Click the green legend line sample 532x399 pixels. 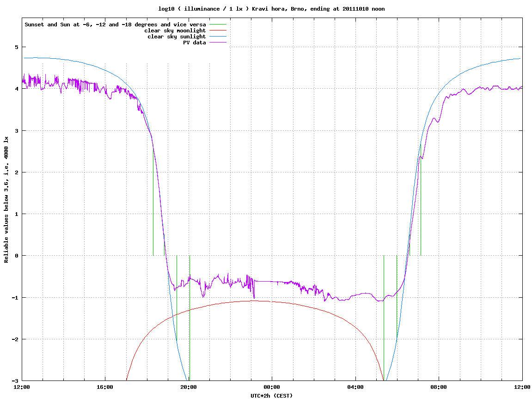[x=218, y=25]
